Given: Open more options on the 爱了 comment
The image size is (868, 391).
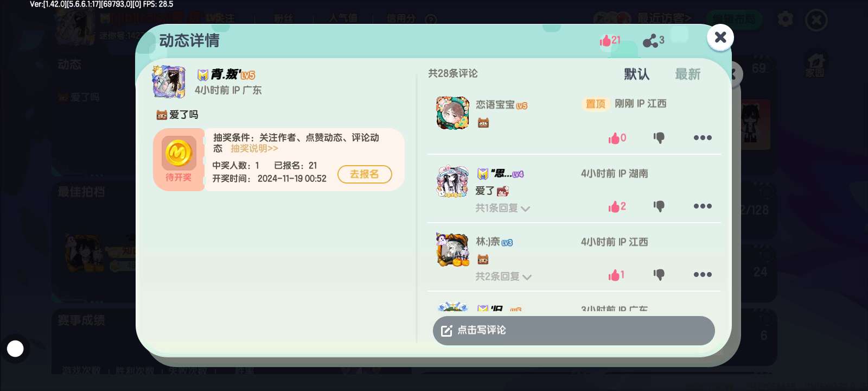Looking at the screenshot, I should tap(703, 206).
